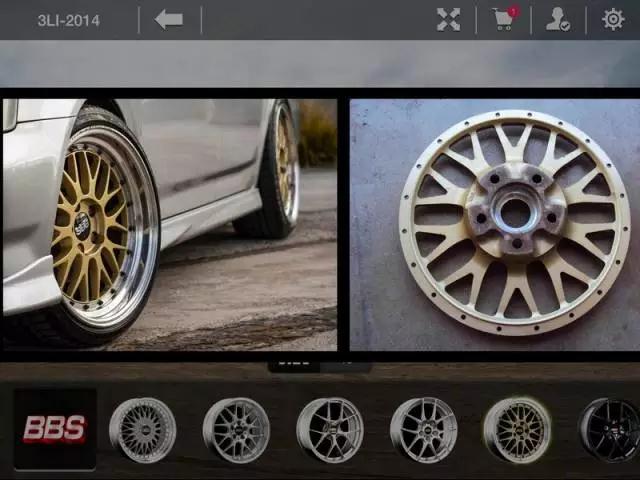The width and height of the screenshot is (640, 480).
Task: Click the back arrow icon
Action: pos(169,20)
